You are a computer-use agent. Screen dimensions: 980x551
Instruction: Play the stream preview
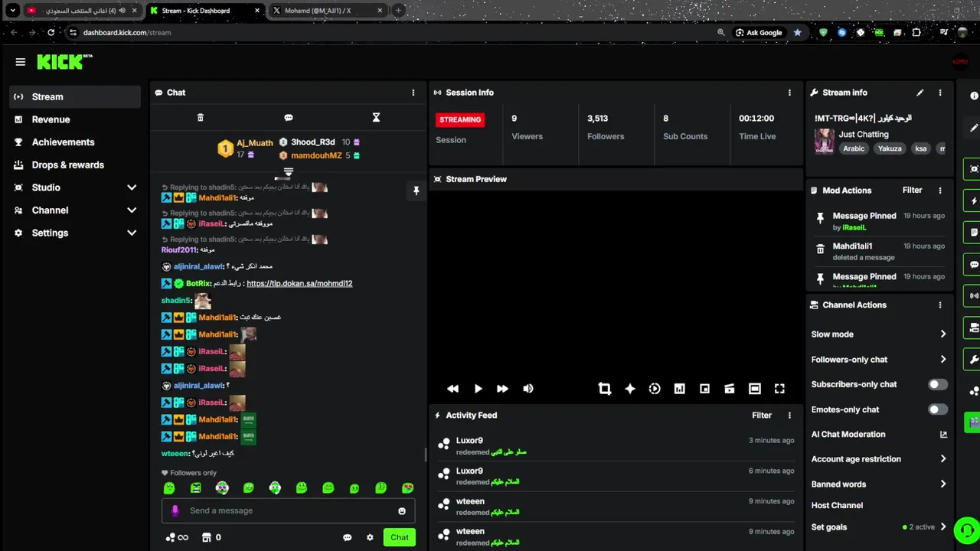(x=478, y=389)
